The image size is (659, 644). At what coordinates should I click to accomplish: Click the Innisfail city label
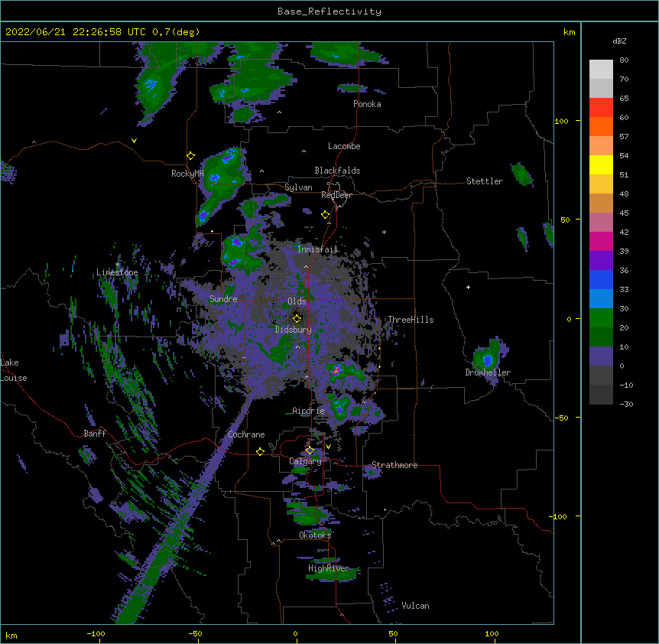coord(317,249)
